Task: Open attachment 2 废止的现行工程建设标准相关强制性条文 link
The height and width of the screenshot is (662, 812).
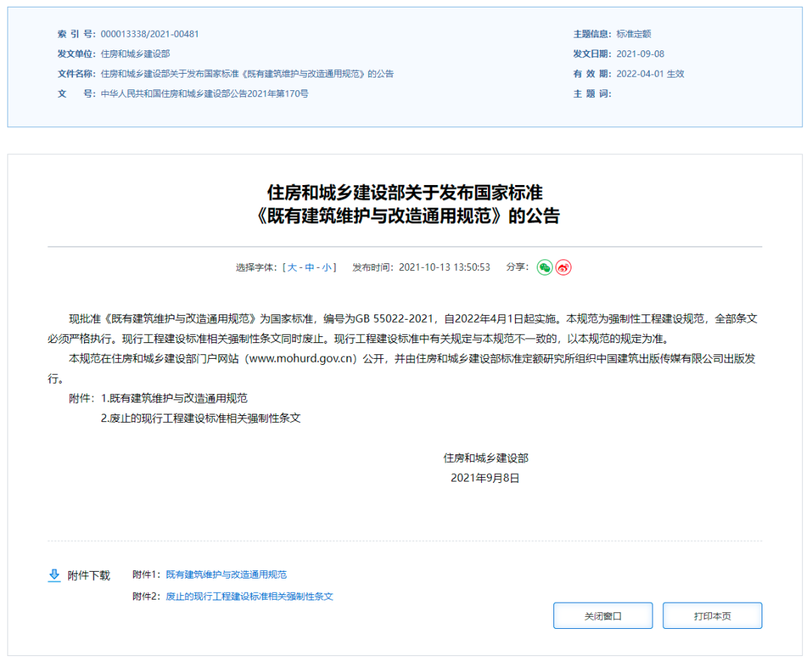Action: 249,597
